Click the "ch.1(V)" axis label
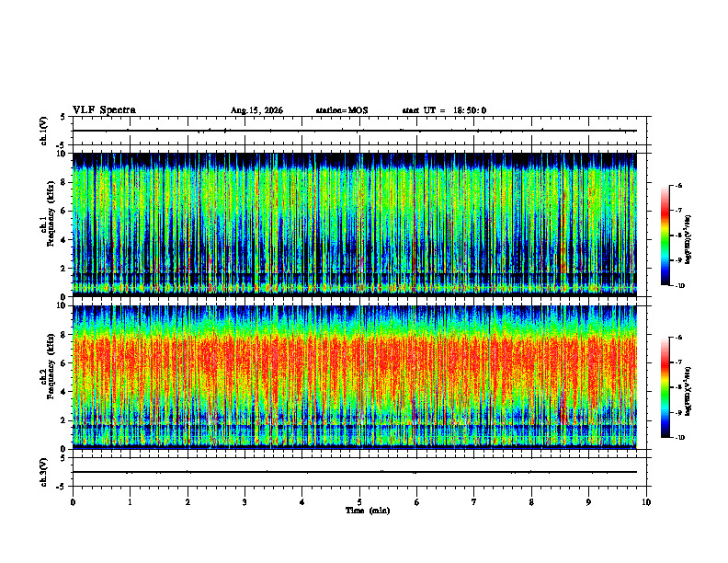 43,131
